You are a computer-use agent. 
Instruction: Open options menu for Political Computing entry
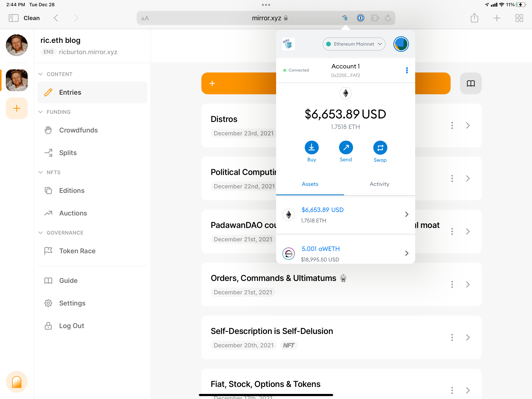click(x=452, y=178)
